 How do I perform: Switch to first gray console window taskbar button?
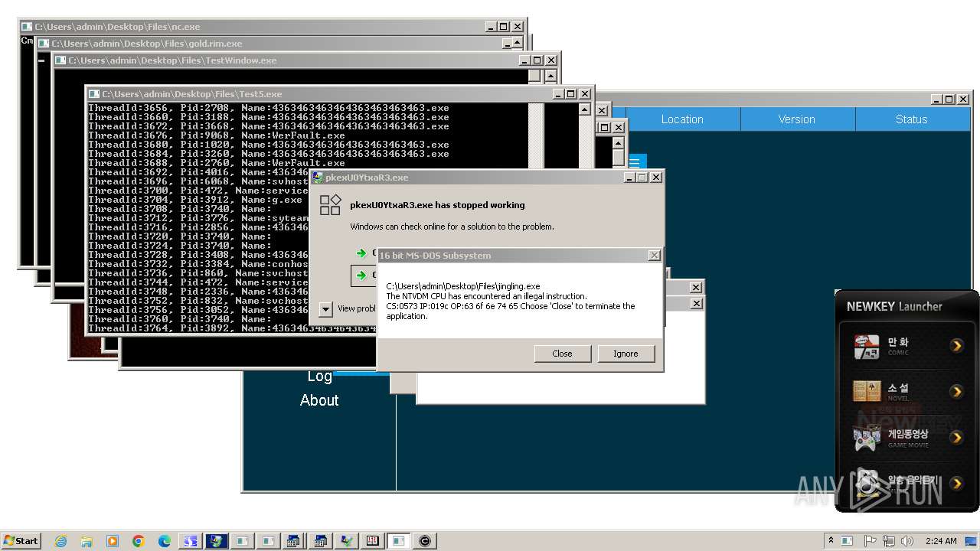tap(243, 541)
